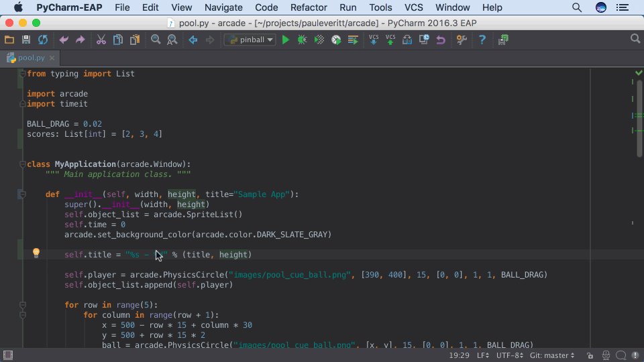This screenshot has width=644, height=362.
Task: Click the Cut scissors icon
Action: click(101, 40)
